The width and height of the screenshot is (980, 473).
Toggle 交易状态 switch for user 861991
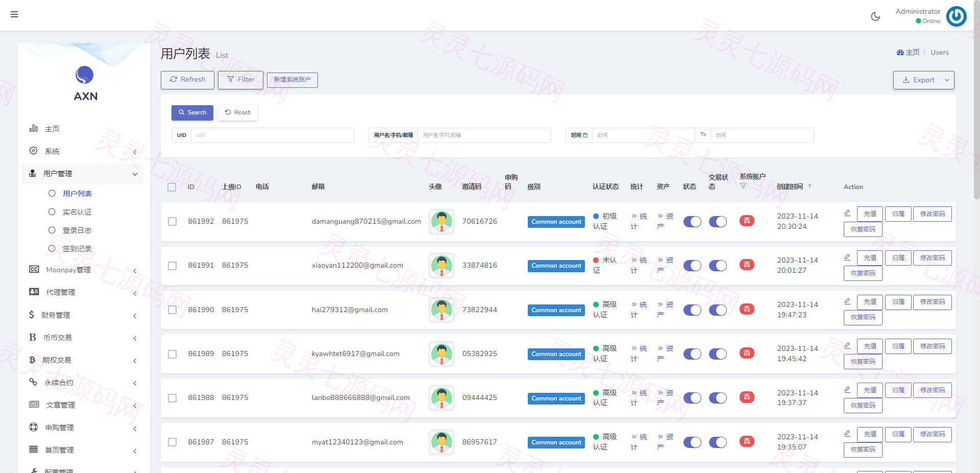click(x=718, y=266)
